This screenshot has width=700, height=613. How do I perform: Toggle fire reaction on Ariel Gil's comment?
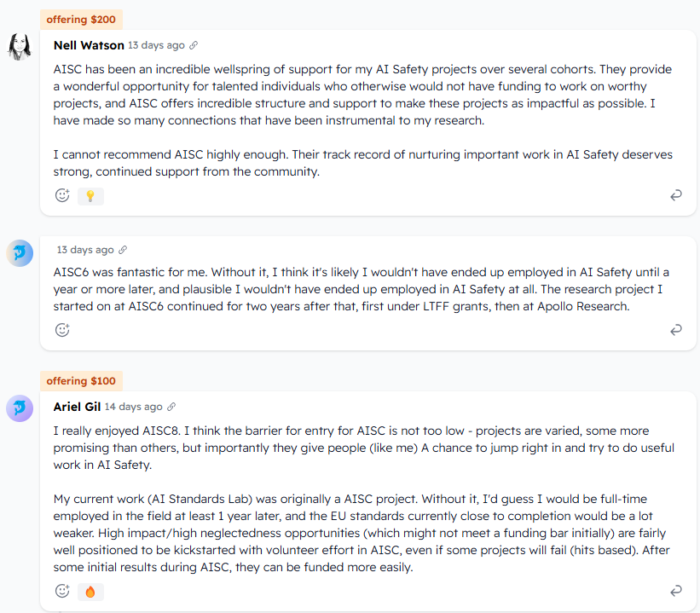[90, 592]
